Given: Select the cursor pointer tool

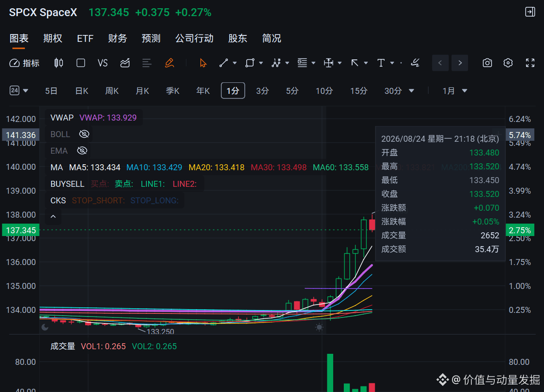Looking at the screenshot, I should (203, 63).
